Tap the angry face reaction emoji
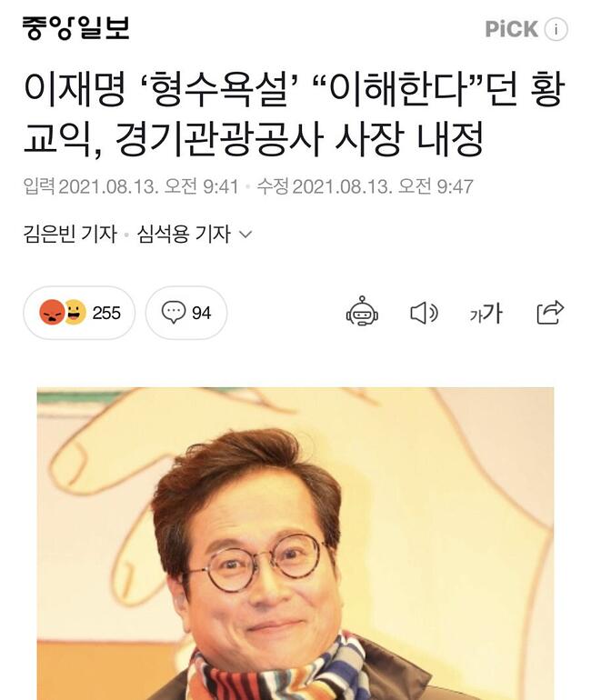Screen dimensions: 591x700 point(52,312)
